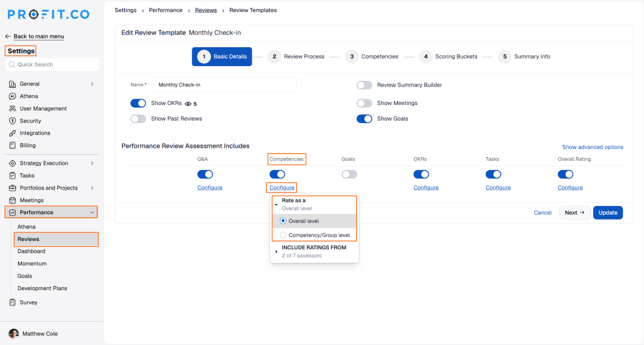Click the Name input field
644x345 pixels.
coord(225,85)
